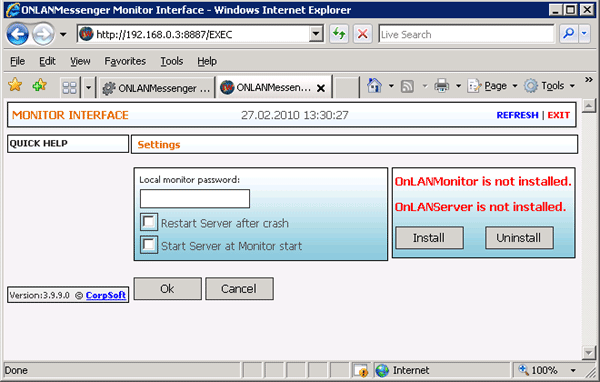Switch to first ONLANMessenger tab with gear
The image size is (600, 382).
tap(156, 88)
